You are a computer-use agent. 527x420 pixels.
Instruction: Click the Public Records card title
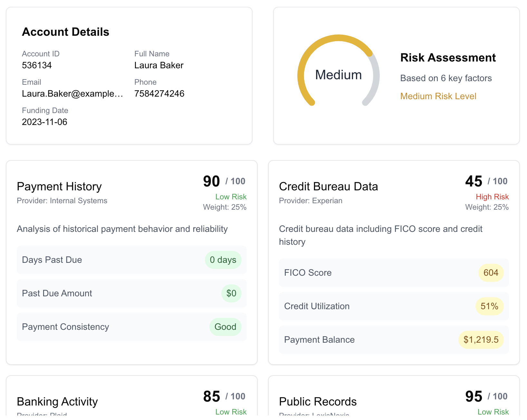pos(318,402)
